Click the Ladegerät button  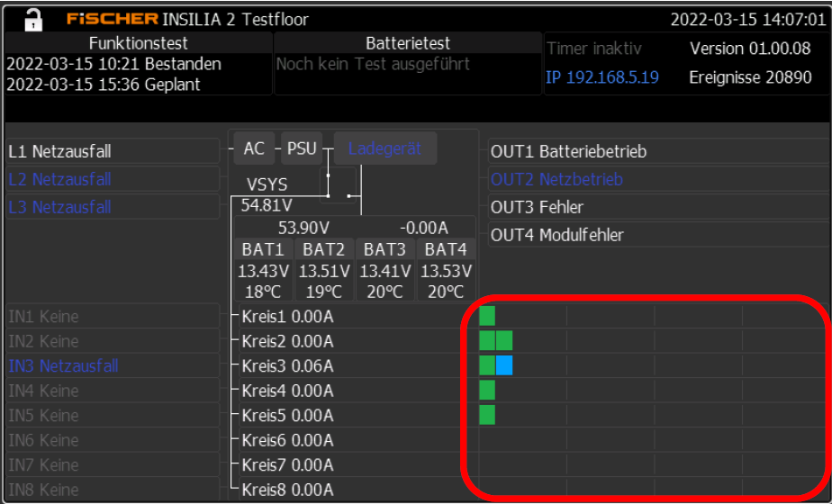coord(384,148)
